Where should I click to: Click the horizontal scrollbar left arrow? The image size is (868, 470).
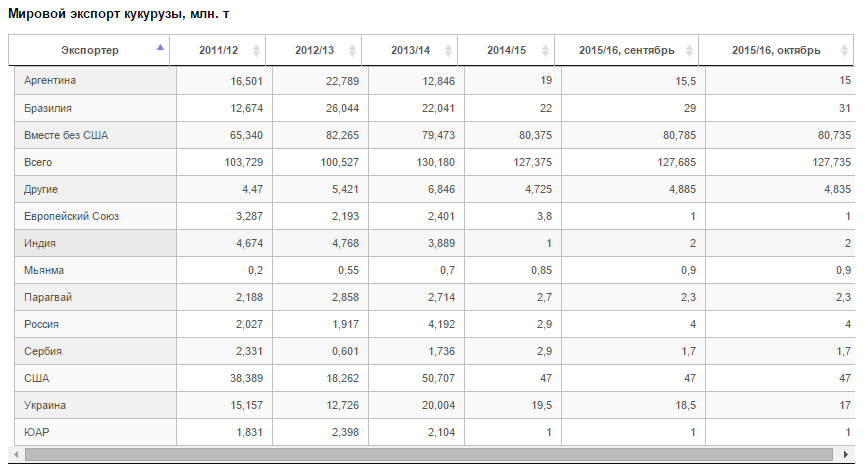[x=17, y=455]
